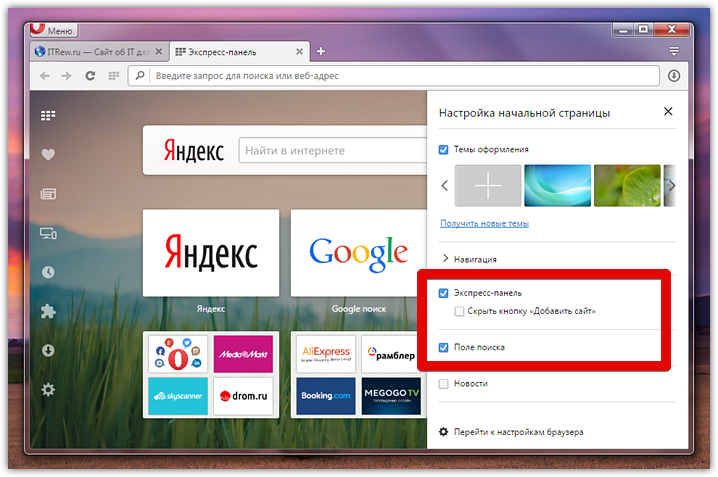718x477 pixels.
Task: Open the MediaMarkt tile
Action: coord(243,354)
